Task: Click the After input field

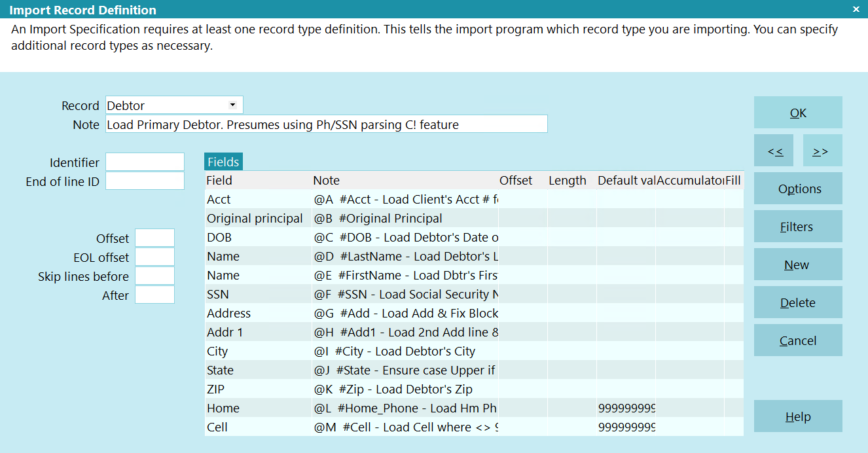Action: click(x=154, y=295)
